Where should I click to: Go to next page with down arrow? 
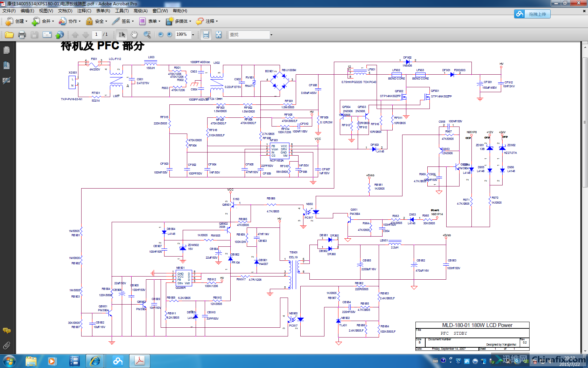85,35
